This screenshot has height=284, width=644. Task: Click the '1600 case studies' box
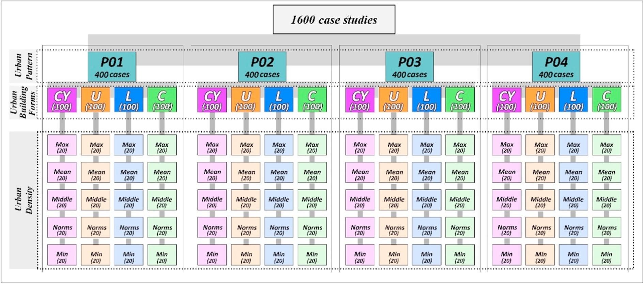[x=334, y=19]
